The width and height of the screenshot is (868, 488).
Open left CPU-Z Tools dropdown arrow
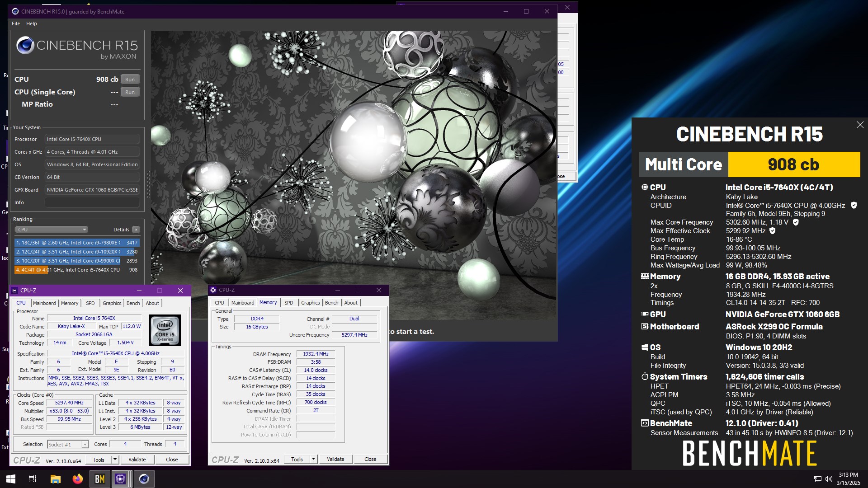pyautogui.click(x=115, y=460)
